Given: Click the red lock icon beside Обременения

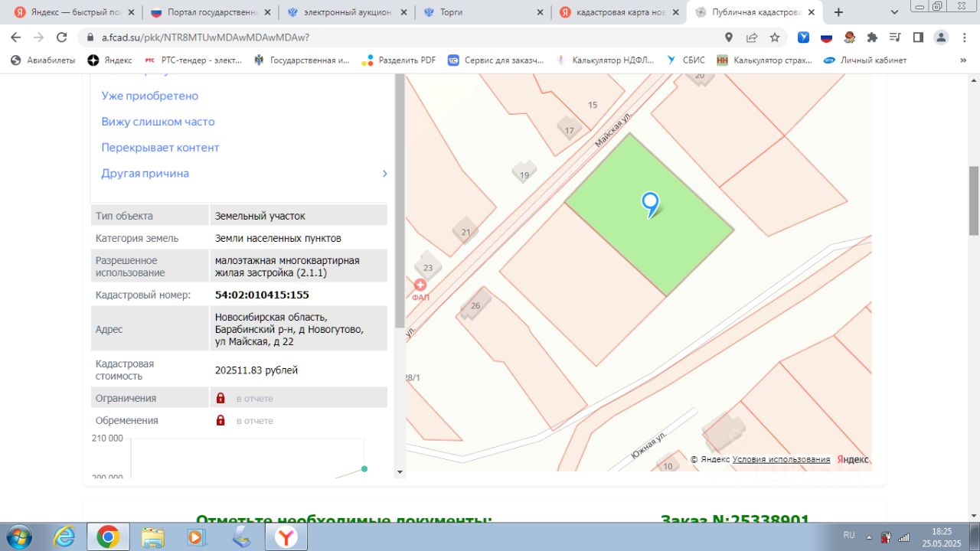Looking at the screenshot, I should (220, 420).
